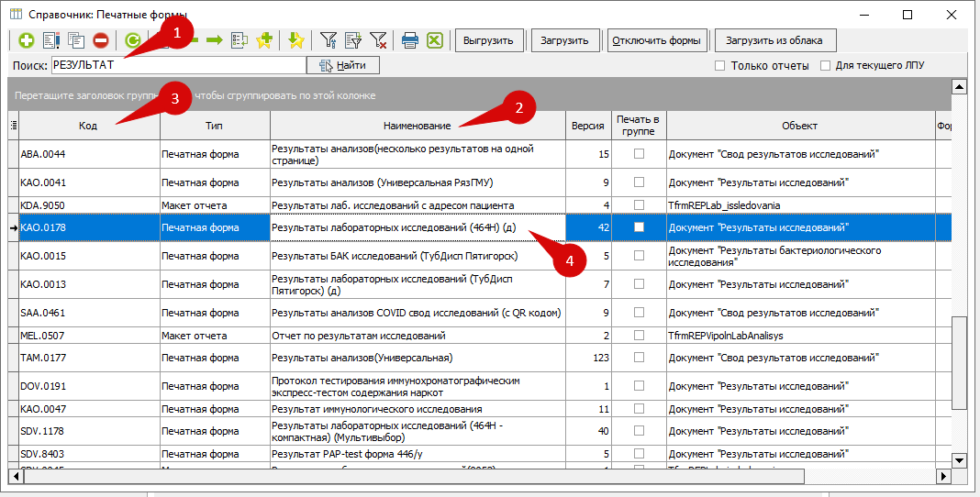Click the copy record icon

pyautogui.click(x=76, y=40)
